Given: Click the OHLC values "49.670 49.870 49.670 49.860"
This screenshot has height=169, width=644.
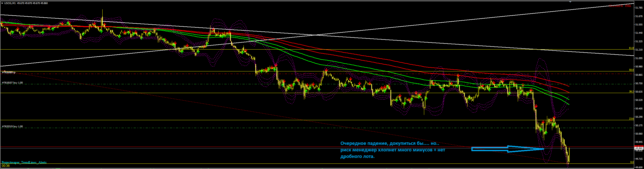Looking at the screenshot, I should click(x=33, y=3).
